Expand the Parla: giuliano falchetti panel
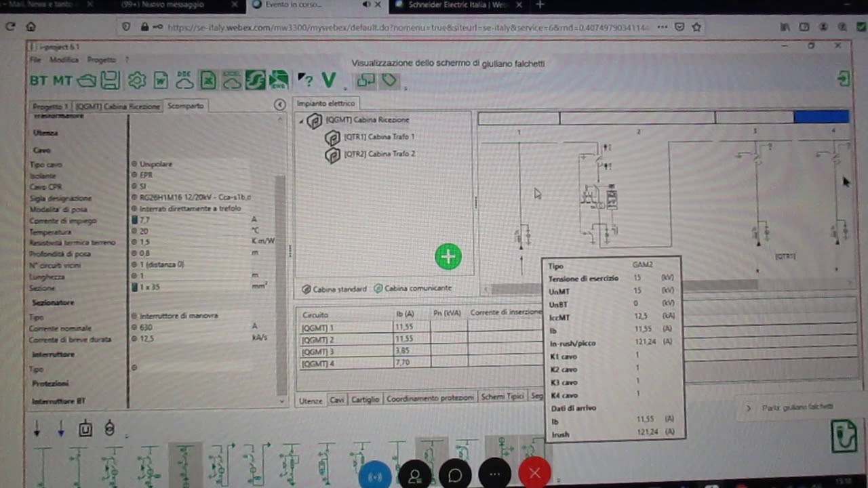Screen dimensions: 868x488 749,408
